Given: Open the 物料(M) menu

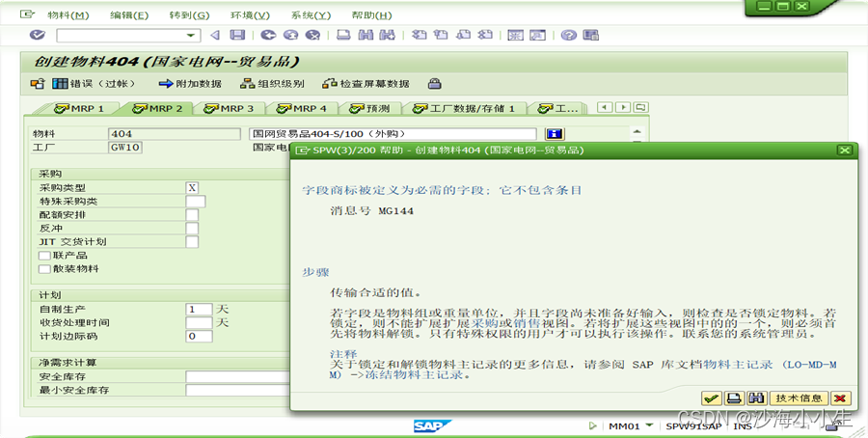Looking at the screenshot, I should 68,15.
